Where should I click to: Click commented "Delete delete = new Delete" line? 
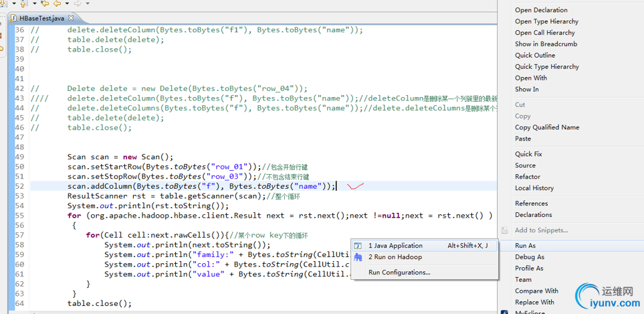tap(187, 89)
